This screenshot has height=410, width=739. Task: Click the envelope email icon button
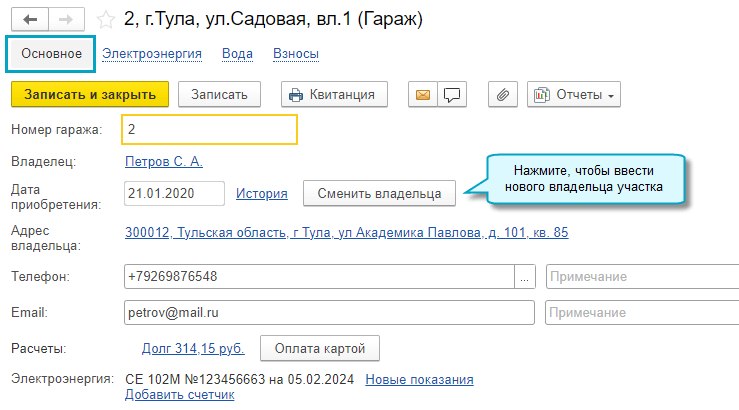pos(423,95)
